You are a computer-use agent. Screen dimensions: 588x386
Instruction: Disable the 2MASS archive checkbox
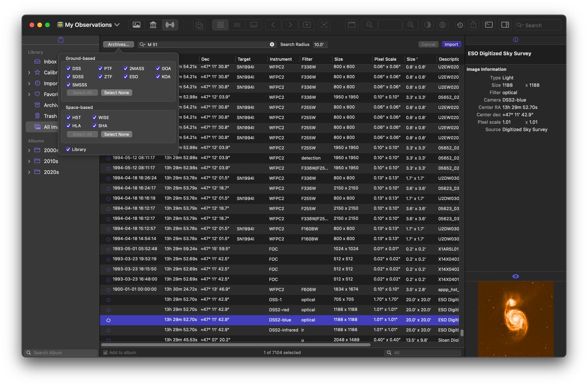(126, 68)
